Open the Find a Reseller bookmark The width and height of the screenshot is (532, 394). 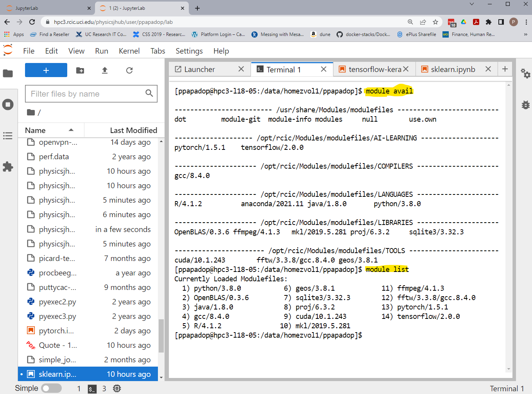pyautogui.click(x=50, y=34)
